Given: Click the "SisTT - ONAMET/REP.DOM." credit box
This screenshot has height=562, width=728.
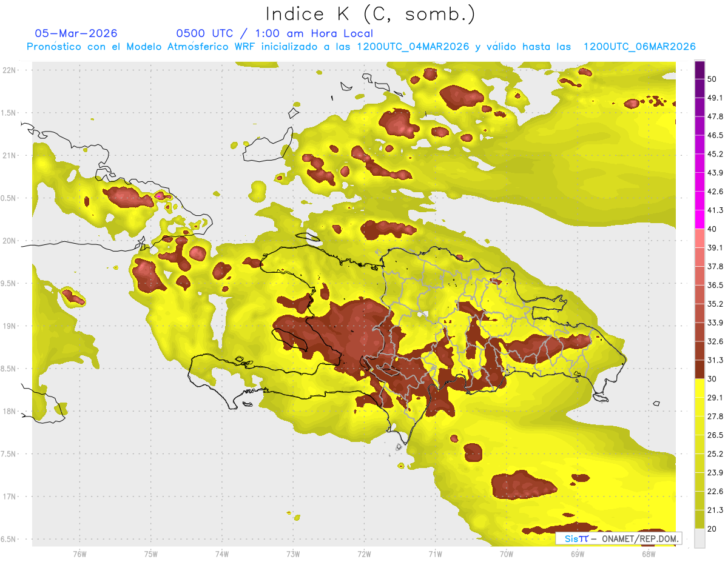Looking at the screenshot, I should click(x=619, y=538).
